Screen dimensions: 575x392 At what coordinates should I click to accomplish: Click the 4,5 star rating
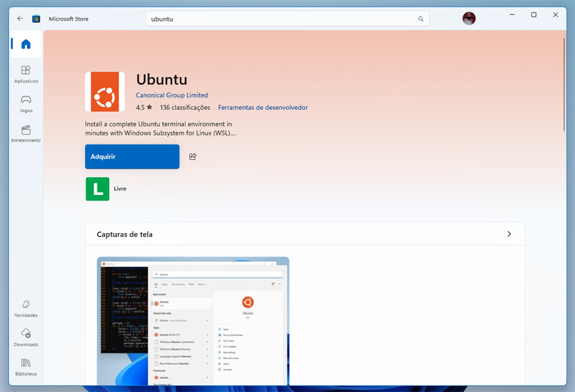point(144,107)
